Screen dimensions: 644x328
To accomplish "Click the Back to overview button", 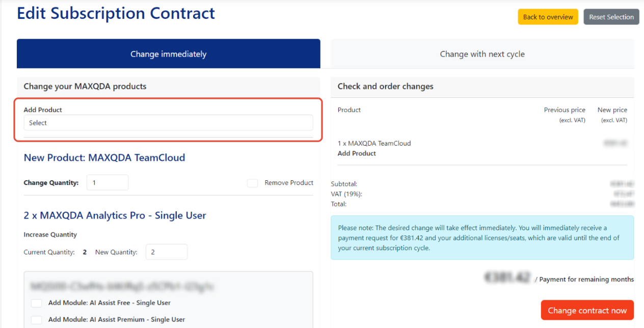I will click(x=548, y=17).
